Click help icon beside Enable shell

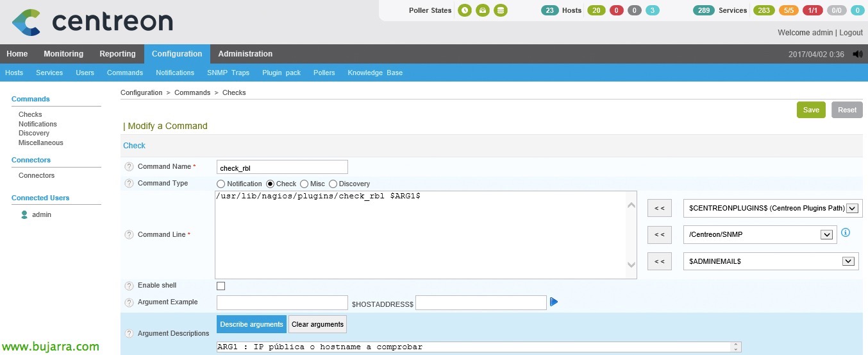[x=129, y=286]
